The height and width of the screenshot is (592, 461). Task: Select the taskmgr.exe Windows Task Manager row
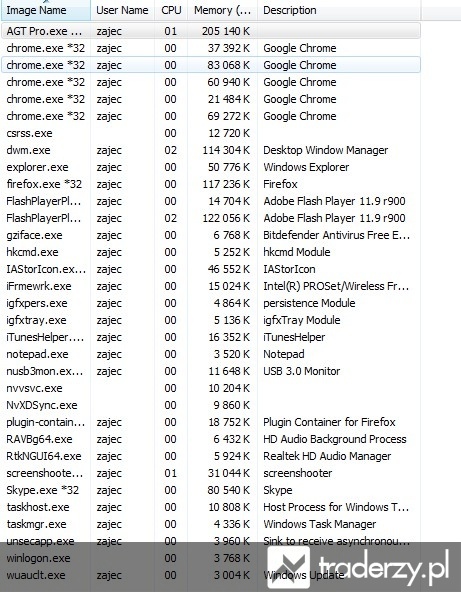tap(211, 524)
